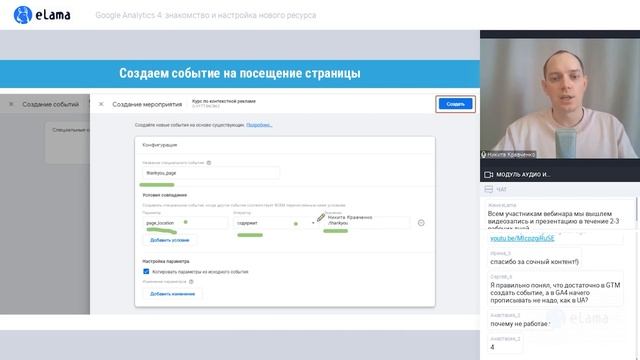The image size is (640, 360).
Task: Open the содержит operator dropdown
Action: pyautogui.click(x=276, y=223)
